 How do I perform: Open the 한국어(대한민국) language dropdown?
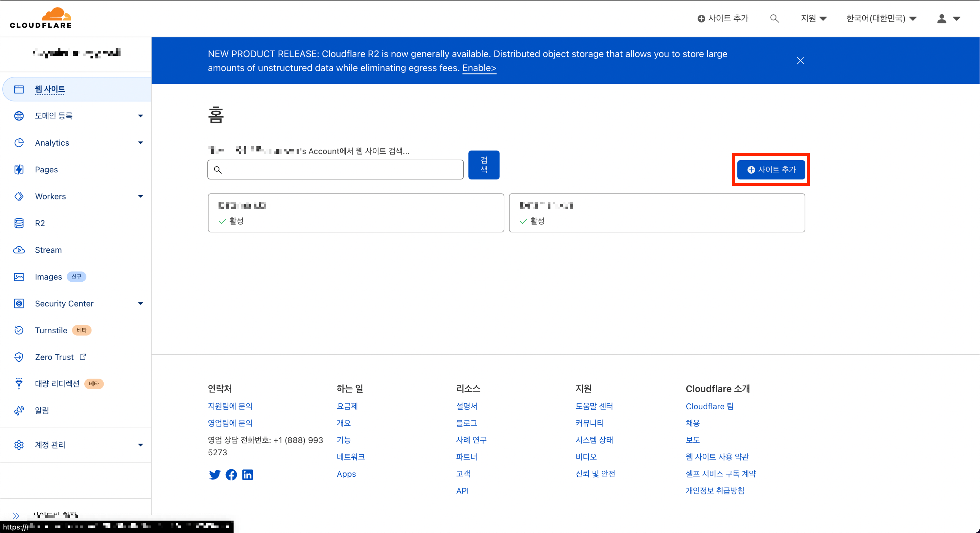(x=881, y=18)
